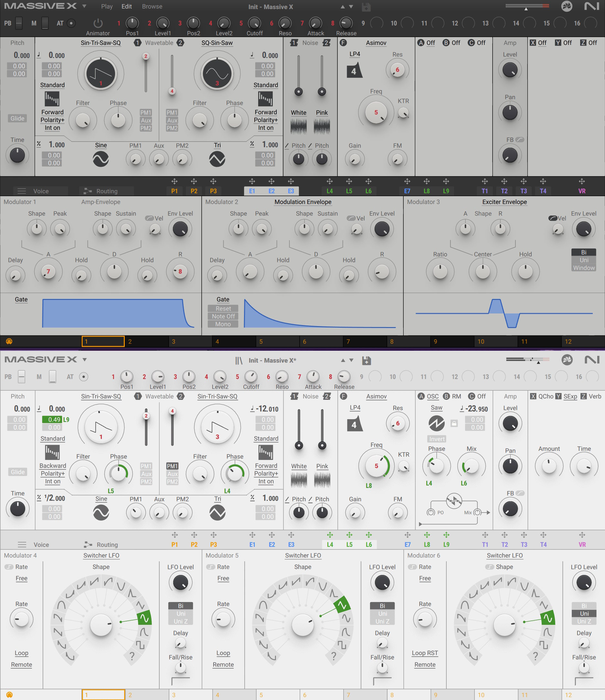Open the Switcher LFO dropdown in Modulator 4
This screenshot has width=605, height=700.
[x=101, y=556]
